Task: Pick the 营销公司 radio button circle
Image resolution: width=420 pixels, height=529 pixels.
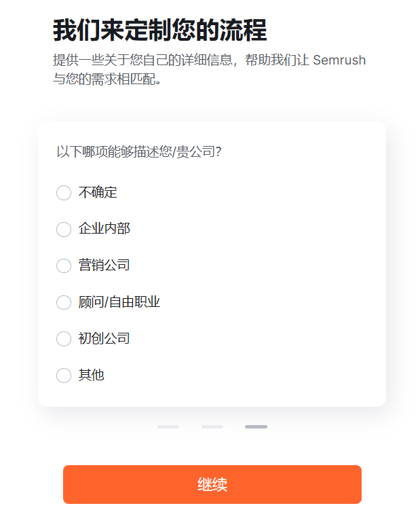Action: click(64, 266)
